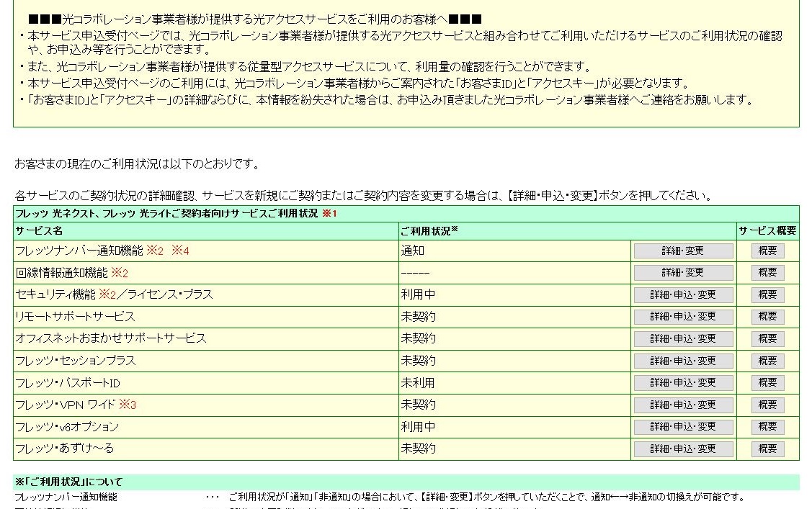This screenshot has height=509, width=812.
Task: Select 詳細・申込・変更 for オフィスネットおまかせサポートサービス
Action: coord(683,339)
